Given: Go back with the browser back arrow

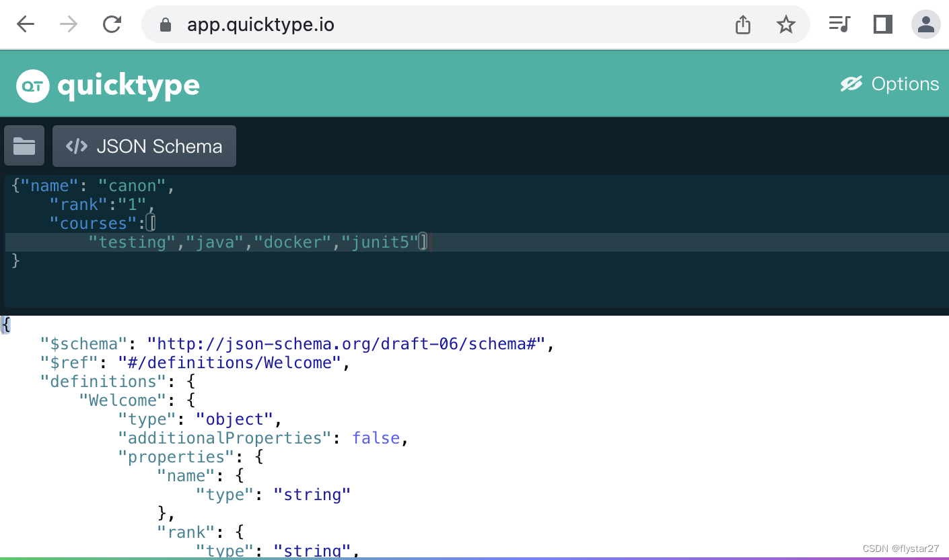Looking at the screenshot, I should tap(26, 25).
